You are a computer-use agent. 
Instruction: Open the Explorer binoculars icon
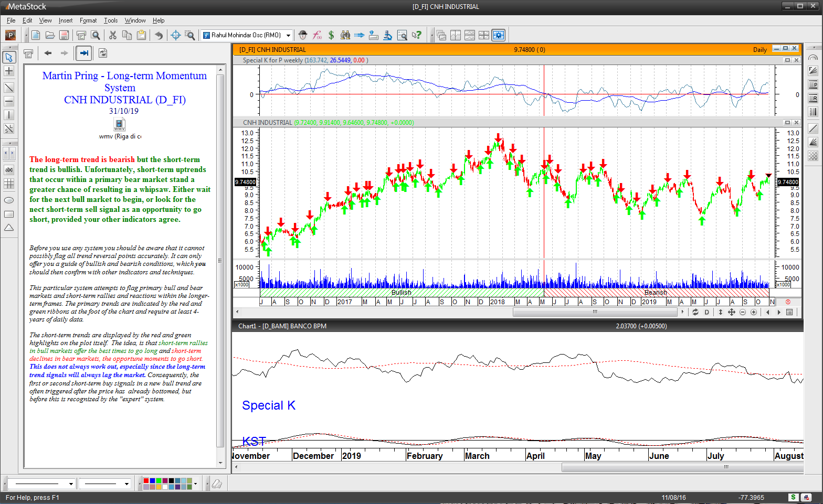(x=345, y=35)
